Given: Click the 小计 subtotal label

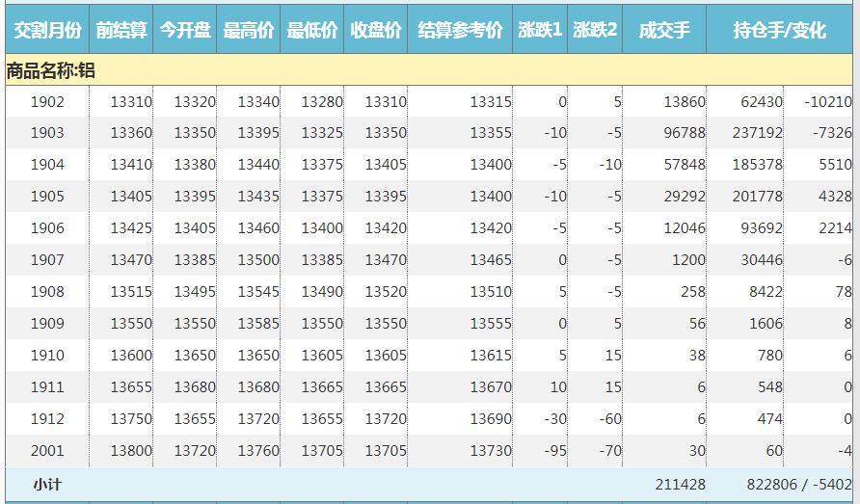Looking at the screenshot, I should click(x=47, y=484).
